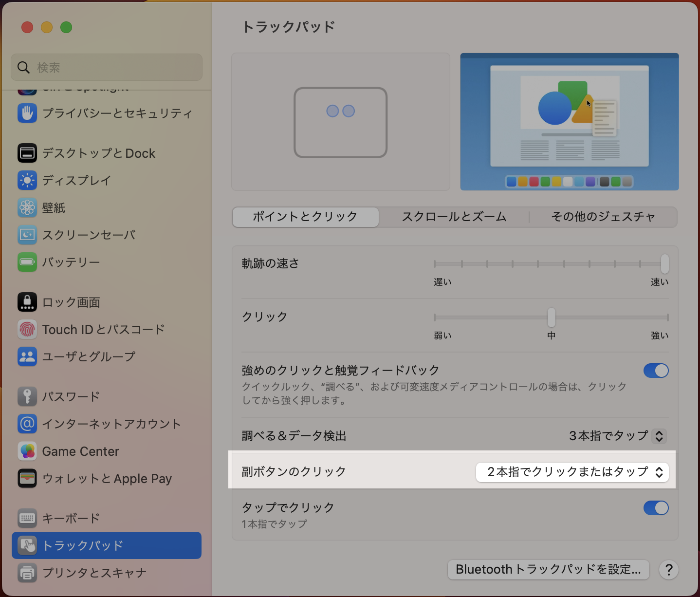Open the 調べる＆データ検出 dropdown

[617, 436]
